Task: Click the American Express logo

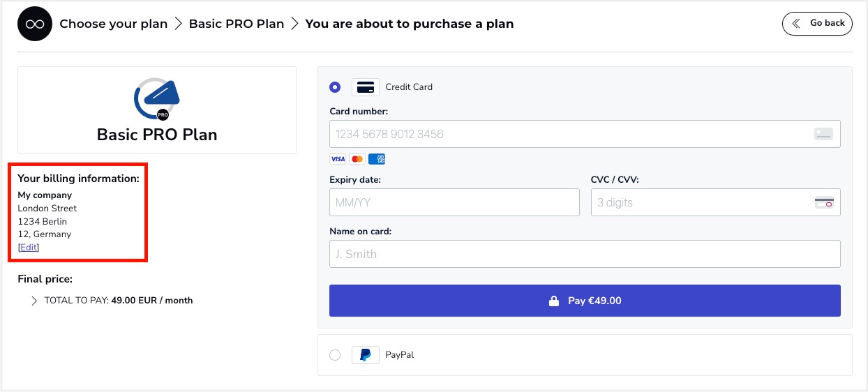Action: 377,159
